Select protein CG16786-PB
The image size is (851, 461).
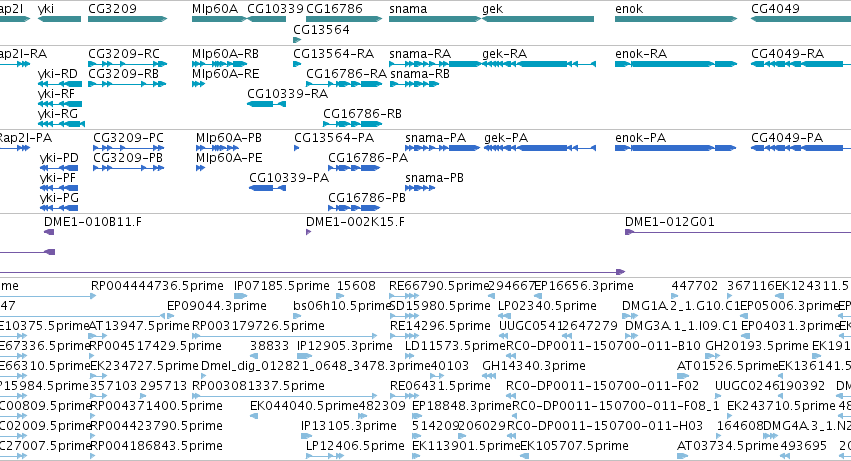[367, 198]
